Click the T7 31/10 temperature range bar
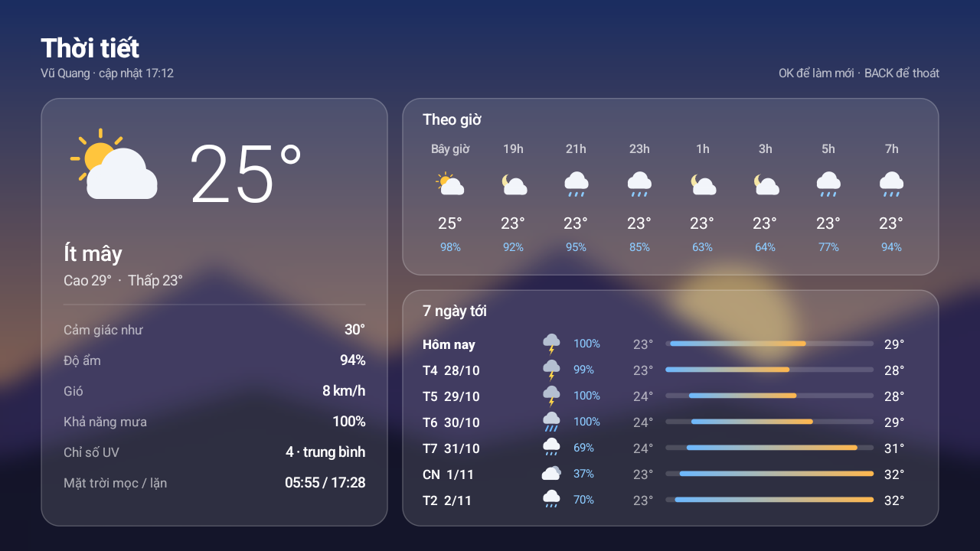This screenshot has width=980, height=551. tap(769, 448)
